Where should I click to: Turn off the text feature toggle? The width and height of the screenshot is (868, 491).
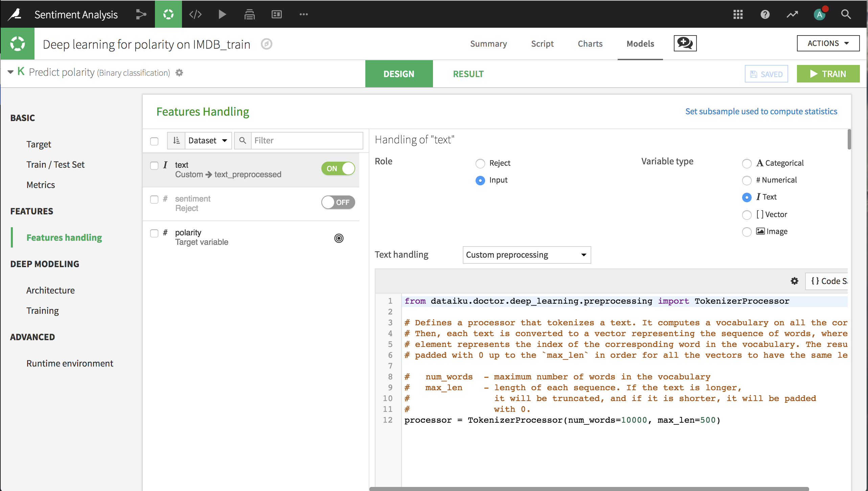[338, 168]
